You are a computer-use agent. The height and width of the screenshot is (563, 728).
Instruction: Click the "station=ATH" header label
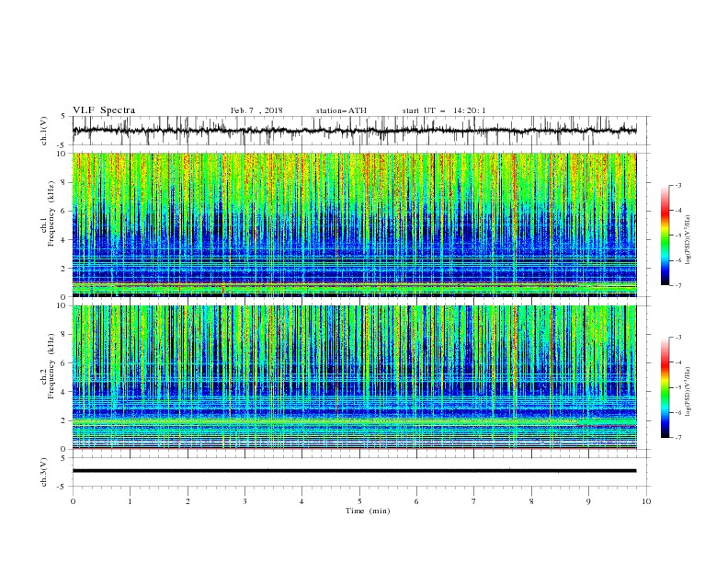click(x=341, y=110)
